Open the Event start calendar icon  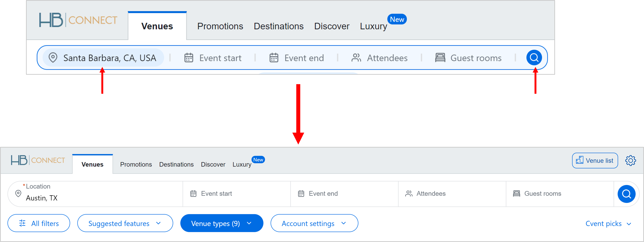click(x=189, y=58)
